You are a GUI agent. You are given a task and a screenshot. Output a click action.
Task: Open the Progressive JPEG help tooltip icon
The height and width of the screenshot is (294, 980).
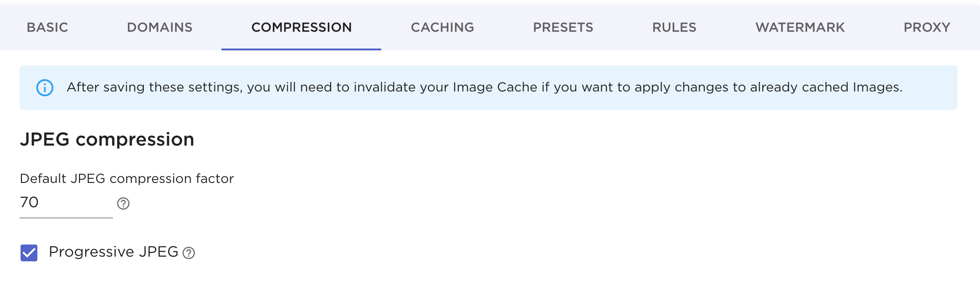(189, 253)
